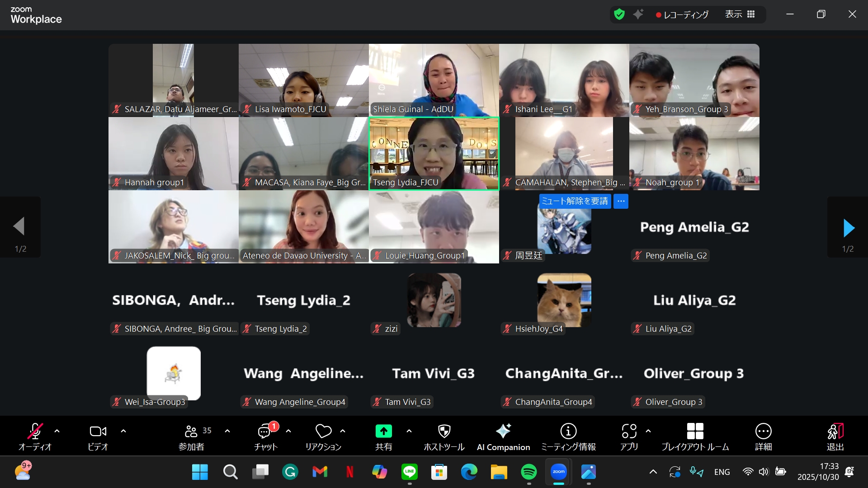This screenshot has width=868, height=488.
Task: Open meeting information icon
Action: (568, 432)
